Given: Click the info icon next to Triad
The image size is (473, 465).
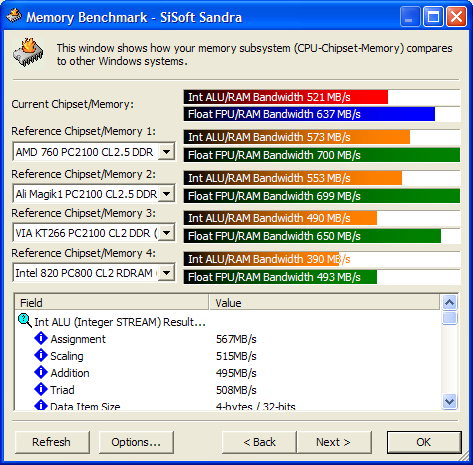Looking at the screenshot, I should (41, 389).
